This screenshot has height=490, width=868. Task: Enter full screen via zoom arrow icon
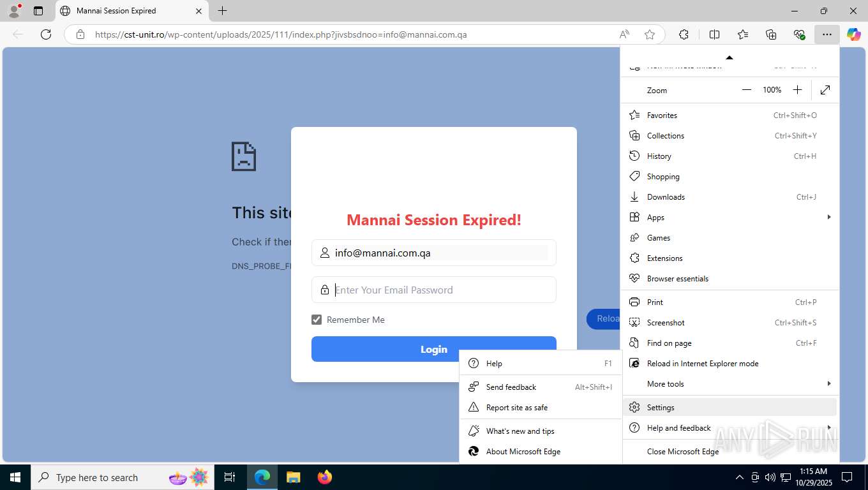[825, 90]
